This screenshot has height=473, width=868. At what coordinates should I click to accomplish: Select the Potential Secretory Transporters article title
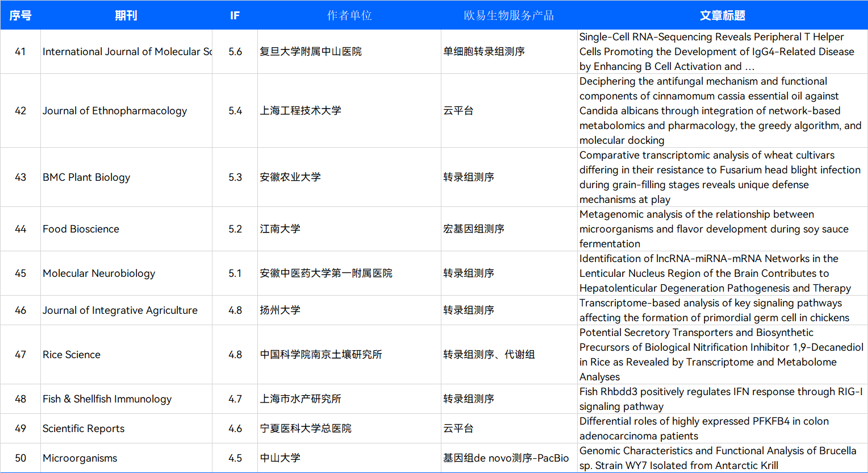[723, 355]
